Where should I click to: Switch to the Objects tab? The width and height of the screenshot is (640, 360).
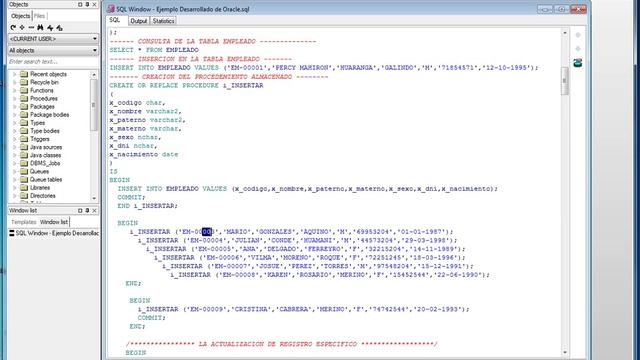pyautogui.click(x=20, y=16)
